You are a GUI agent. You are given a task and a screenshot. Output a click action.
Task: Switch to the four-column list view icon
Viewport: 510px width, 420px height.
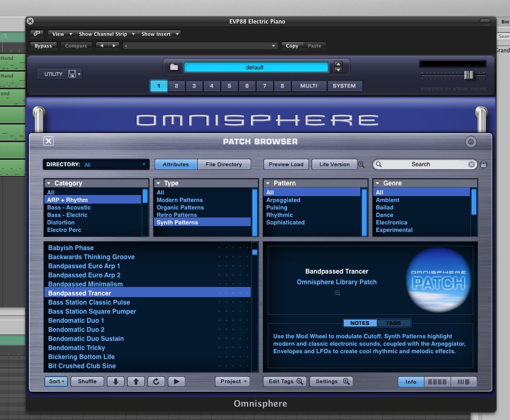[x=437, y=382]
